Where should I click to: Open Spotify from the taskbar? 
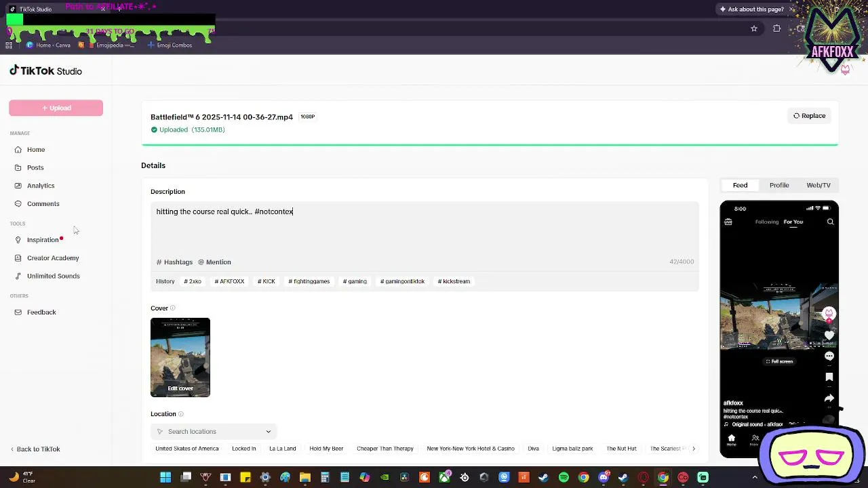tap(564, 477)
